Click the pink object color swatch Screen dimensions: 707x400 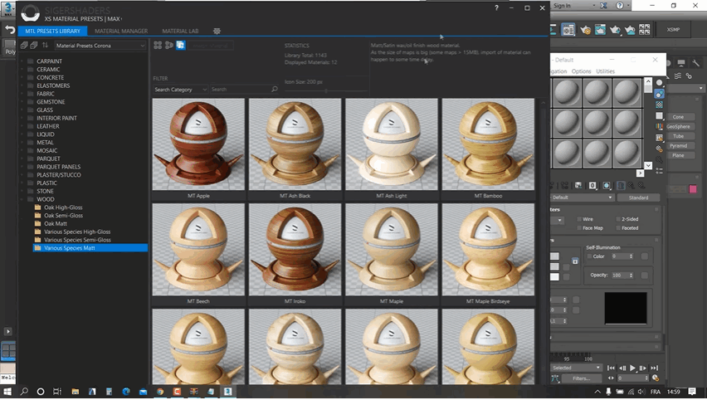pos(693,189)
